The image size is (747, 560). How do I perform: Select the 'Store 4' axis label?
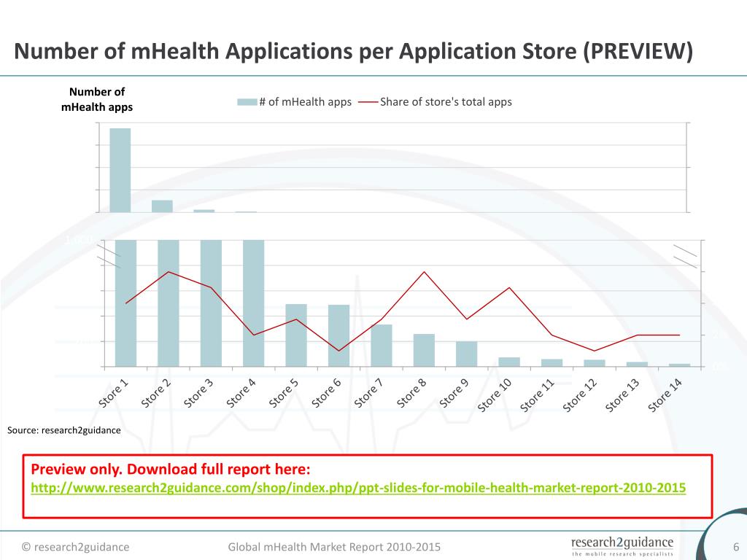241,393
